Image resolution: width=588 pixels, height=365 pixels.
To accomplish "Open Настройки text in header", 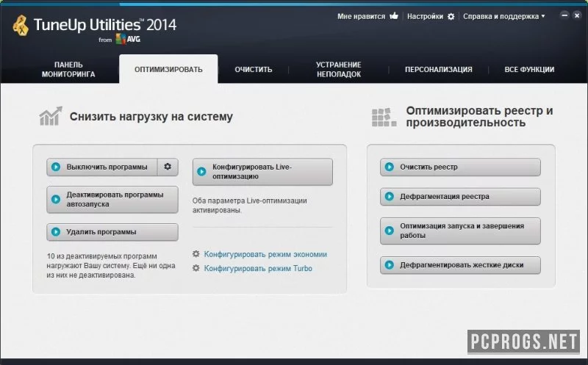I will [425, 16].
